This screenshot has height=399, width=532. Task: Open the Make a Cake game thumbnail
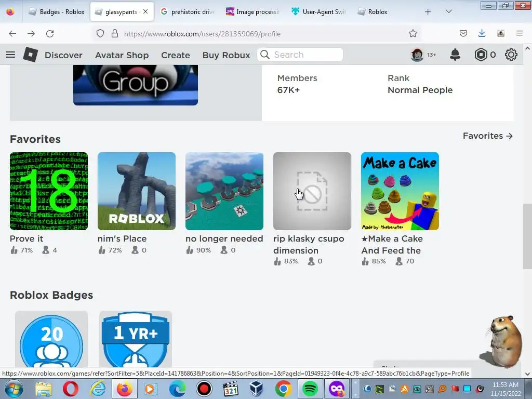point(400,191)
